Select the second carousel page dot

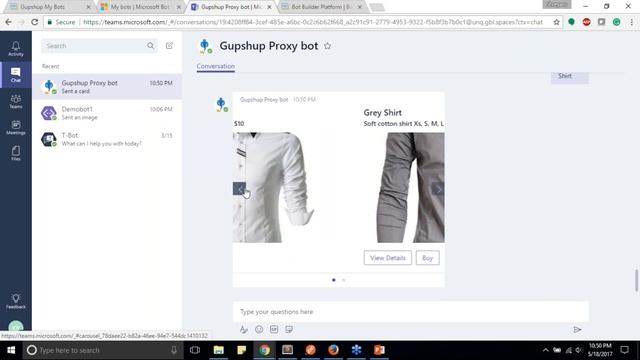[344, 280]
